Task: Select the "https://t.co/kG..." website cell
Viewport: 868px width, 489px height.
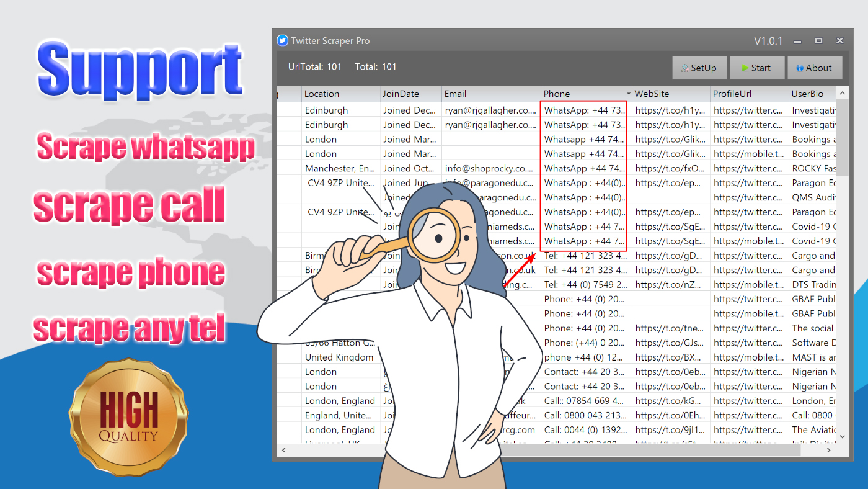Action: (671, 401)
